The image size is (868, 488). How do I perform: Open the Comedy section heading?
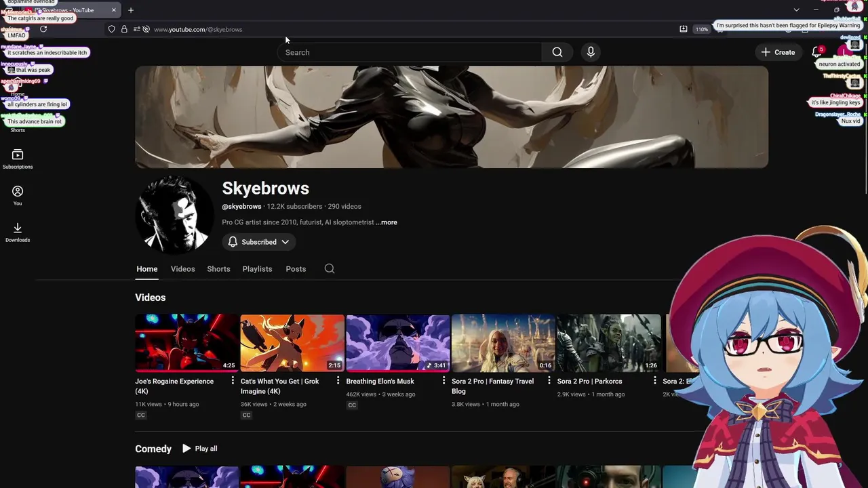click(153, 449)
